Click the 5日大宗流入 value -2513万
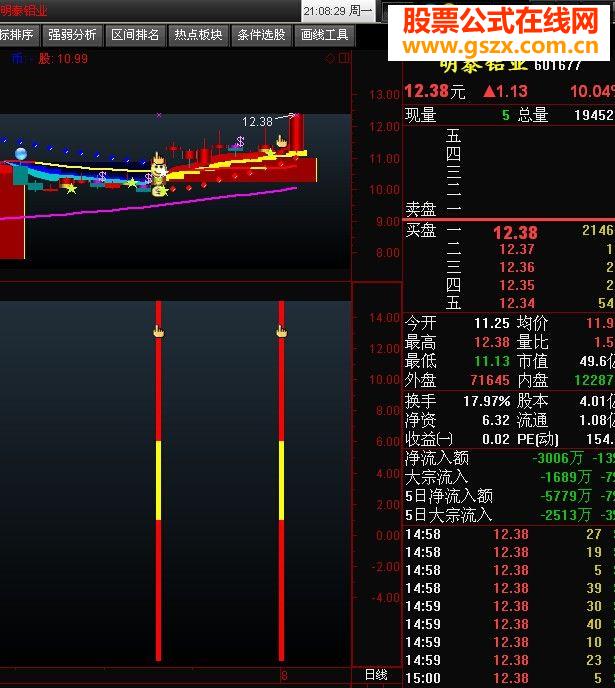This screenshot has width=615, height=688. coord(566,515)
